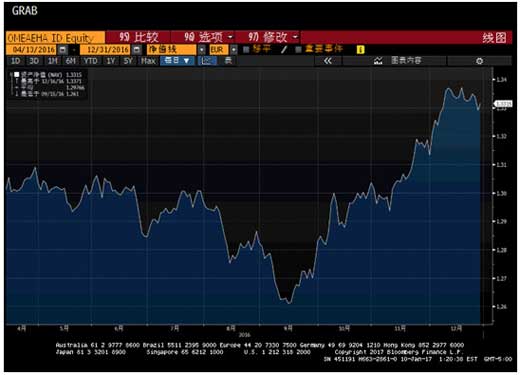Expand the 净值线 field dropdown arrow
This screenshot has height=375, width=520.
tap(202, 50)
